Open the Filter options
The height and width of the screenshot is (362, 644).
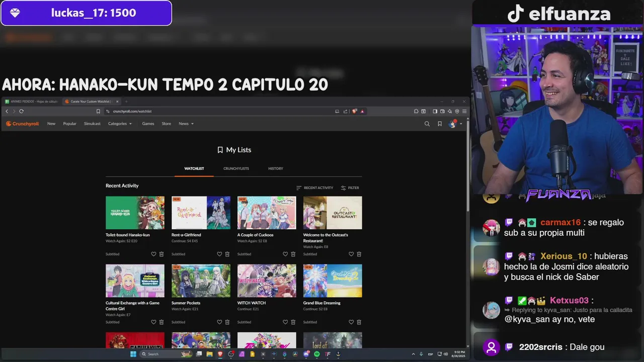pyautogui.click(x=350, y=188)
